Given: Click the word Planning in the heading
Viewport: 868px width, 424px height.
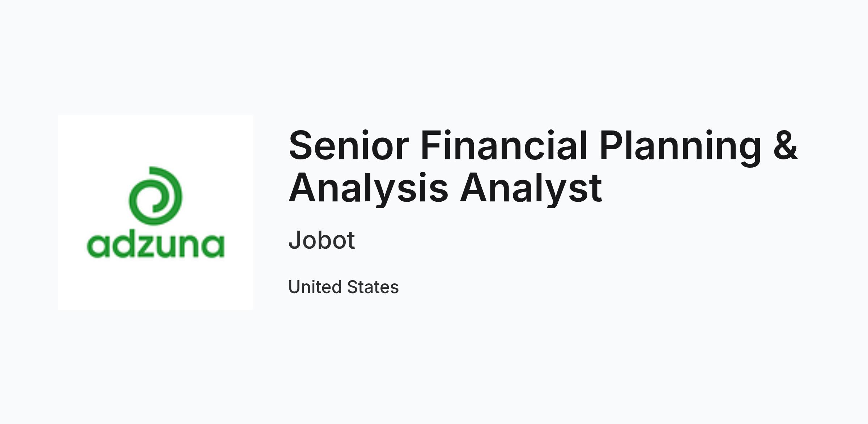Looking at the screenshot, I should pos(681,148).
